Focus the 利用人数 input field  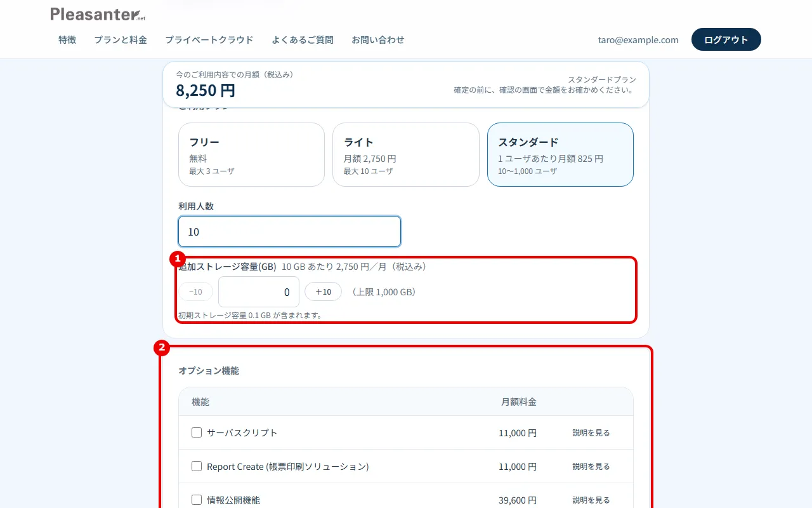click(289, 232)
